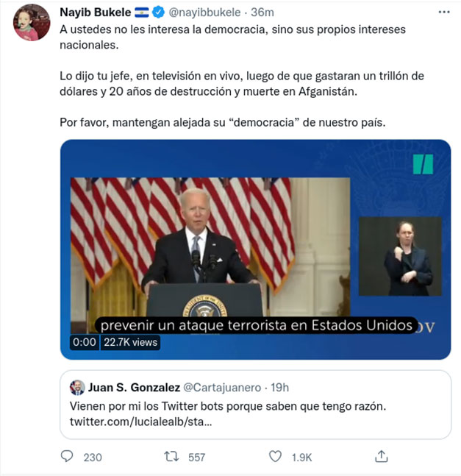Click the 1.9K likes count
The image size is (461, 476).
pos(301,457)
